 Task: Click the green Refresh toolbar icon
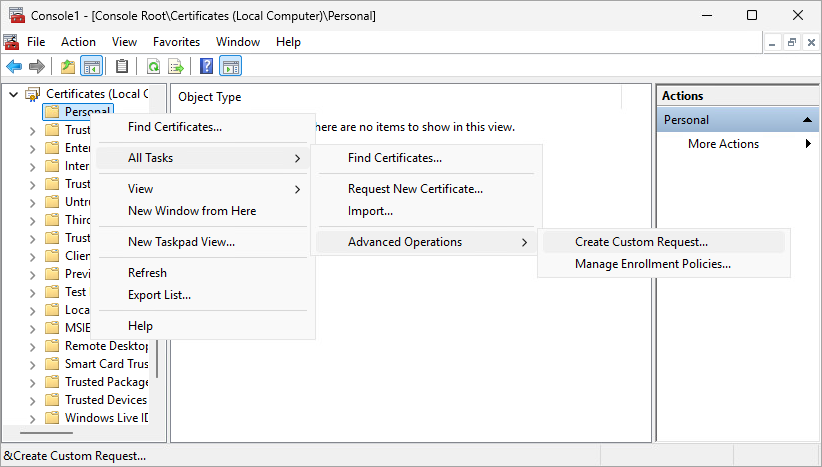click(153, 67)
